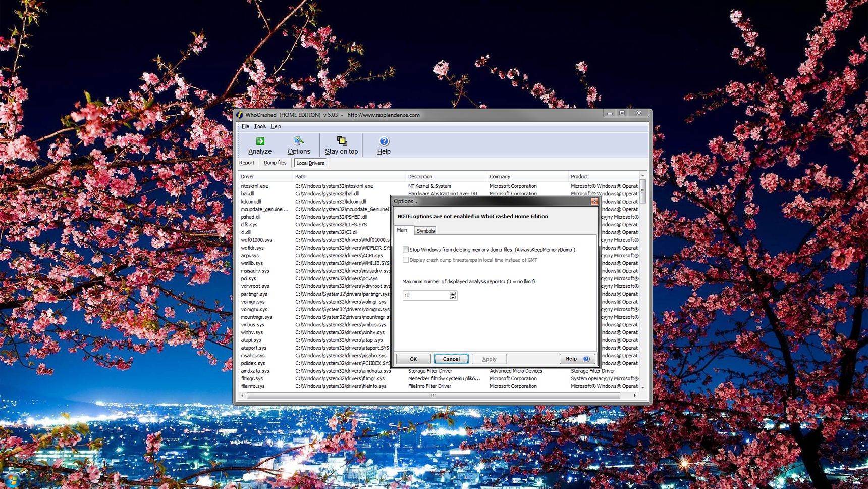
Task: Open the Tools menu
Action: [260, 126]
